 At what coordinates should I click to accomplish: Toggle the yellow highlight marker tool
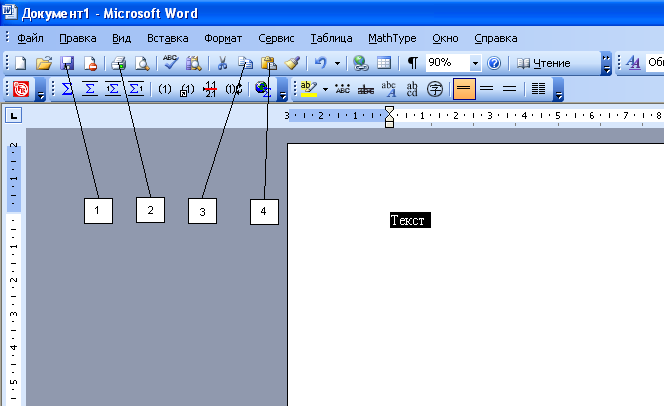[x=309, y=89]
